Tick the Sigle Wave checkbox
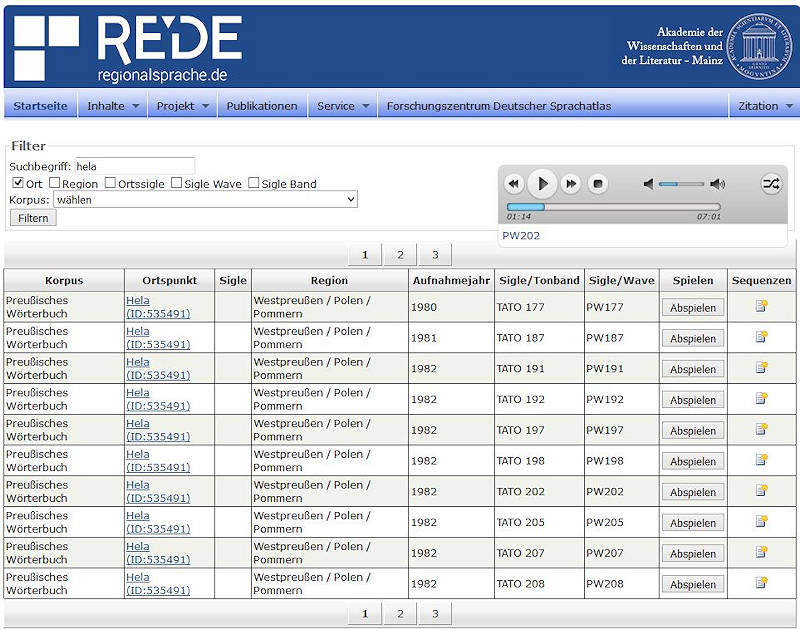Viewport: 800px width, 630px height. coord(177,183)
